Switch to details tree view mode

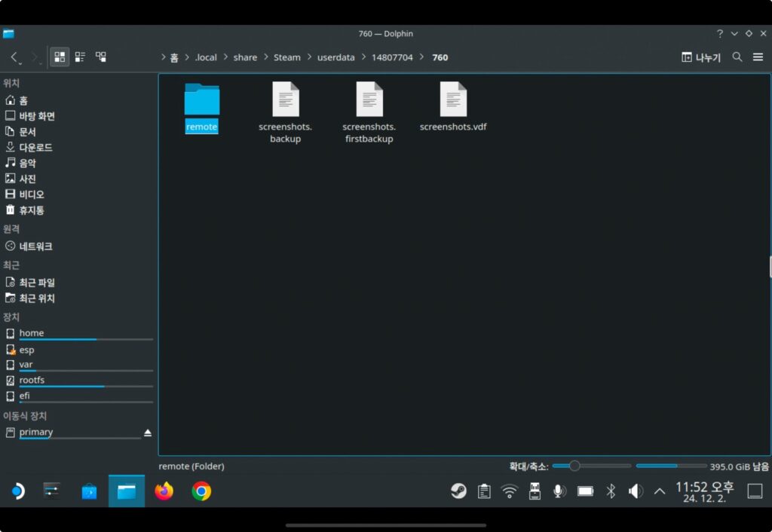click(101, 57)
